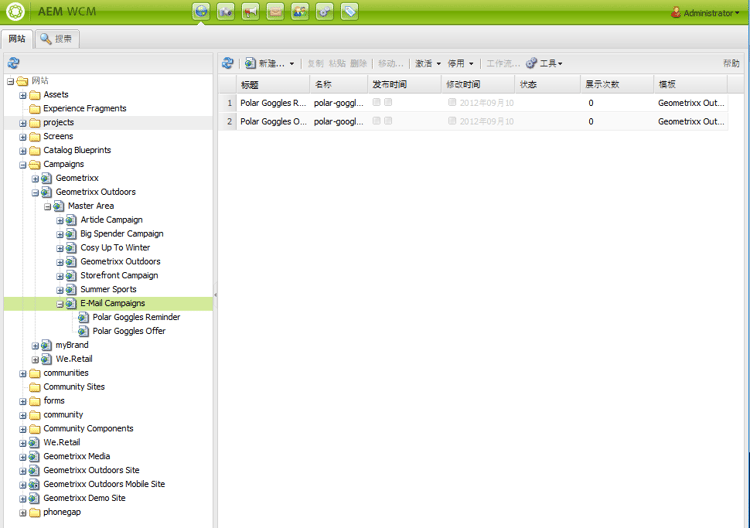Refresh the site tree panel
Viewport: 750px width, 528px height.
coord(13,63)
